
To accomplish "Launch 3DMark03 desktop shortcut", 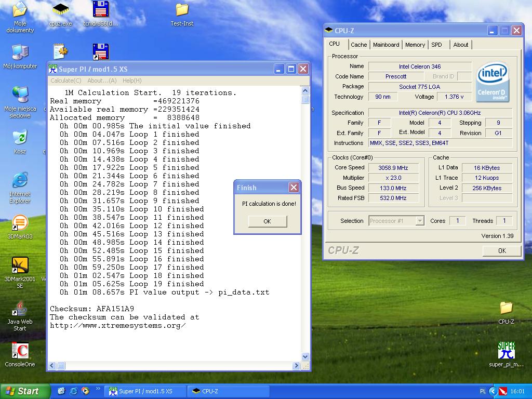I will pos(20,227).
